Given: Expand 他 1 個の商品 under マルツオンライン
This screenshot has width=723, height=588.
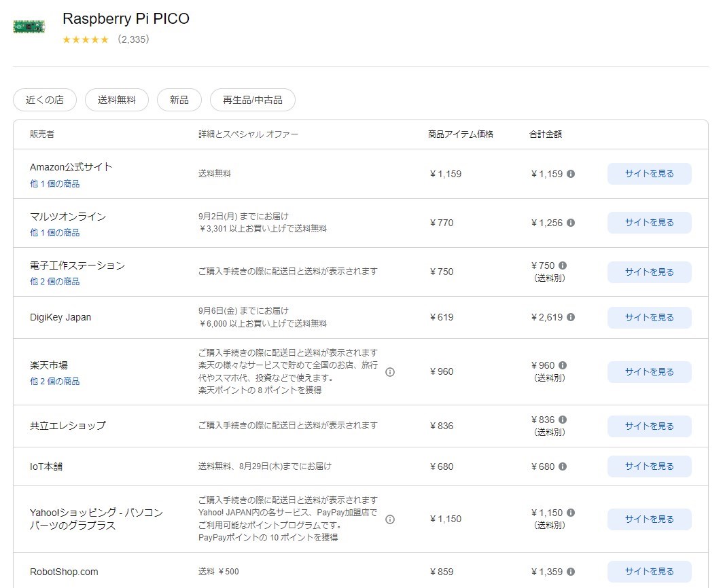Looking at the screenshot, I should pos(55,232).
